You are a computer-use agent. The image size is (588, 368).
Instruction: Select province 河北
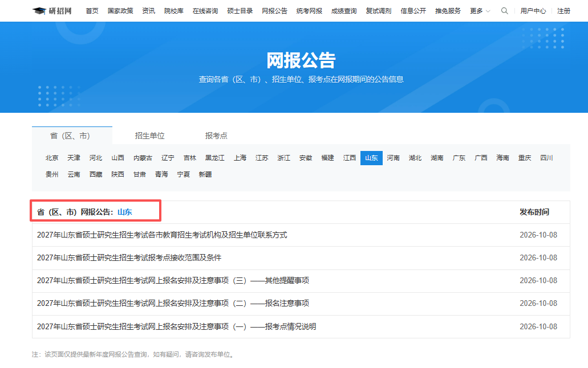96,158
